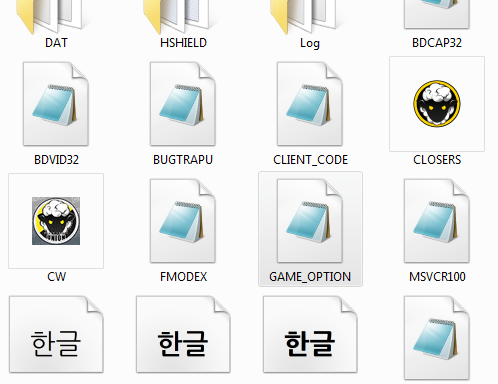Open the CW Union sheep logo icon
498x384 pixels.
pyautogui.click(x=56, y=221)
